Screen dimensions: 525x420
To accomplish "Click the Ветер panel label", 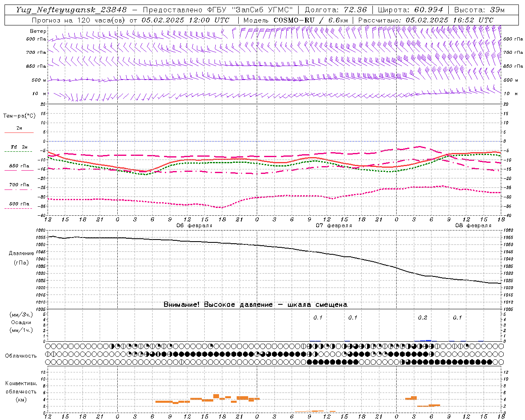I will tap(38, 31).
